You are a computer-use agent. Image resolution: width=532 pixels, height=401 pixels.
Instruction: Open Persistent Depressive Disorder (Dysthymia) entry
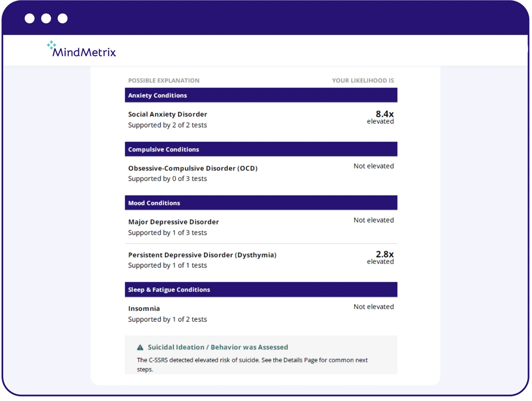coord(202,255)
